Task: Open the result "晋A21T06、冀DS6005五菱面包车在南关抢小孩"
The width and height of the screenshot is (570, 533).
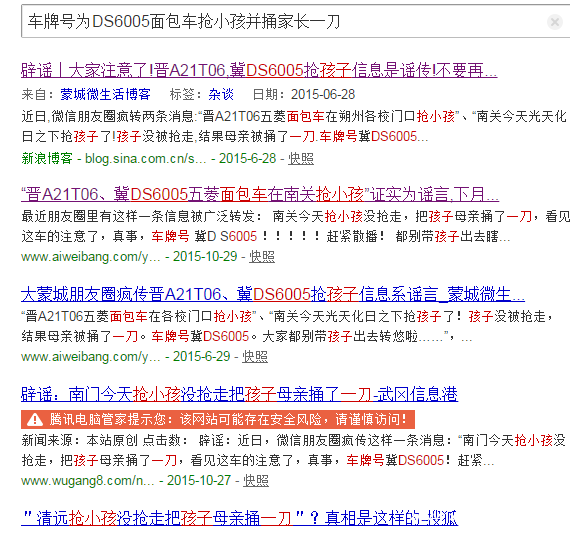Action: 260,194
